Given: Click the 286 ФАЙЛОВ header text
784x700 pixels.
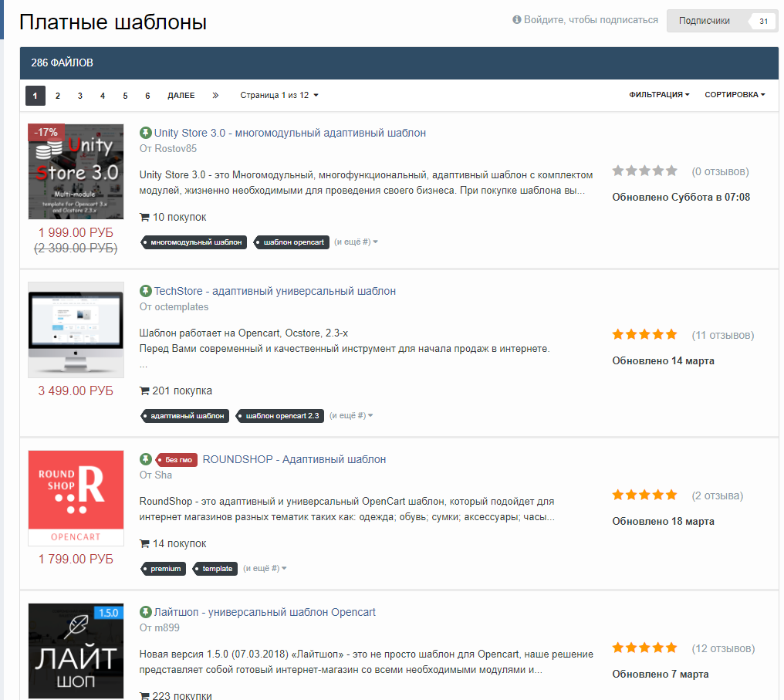Looking at the screenshot, I should 62,63.
